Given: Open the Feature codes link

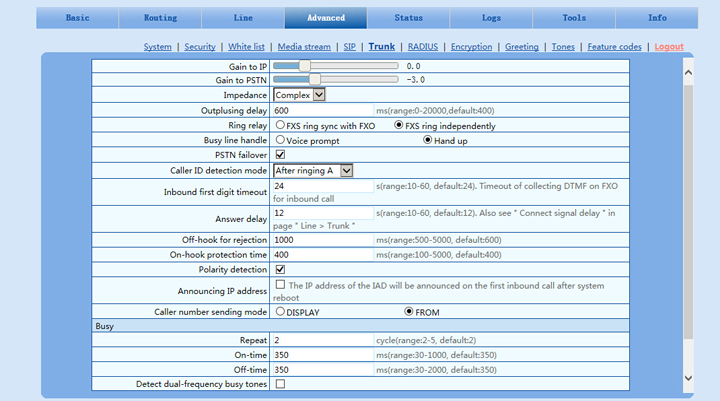Looking at the screenshot, I should (x=615, y=47).
